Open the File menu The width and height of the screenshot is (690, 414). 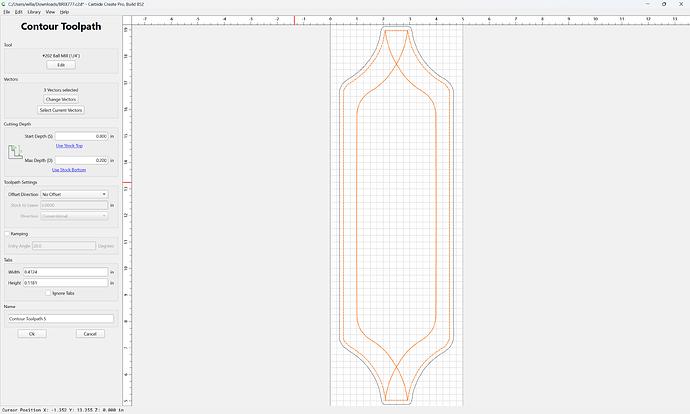pos(7,12)
